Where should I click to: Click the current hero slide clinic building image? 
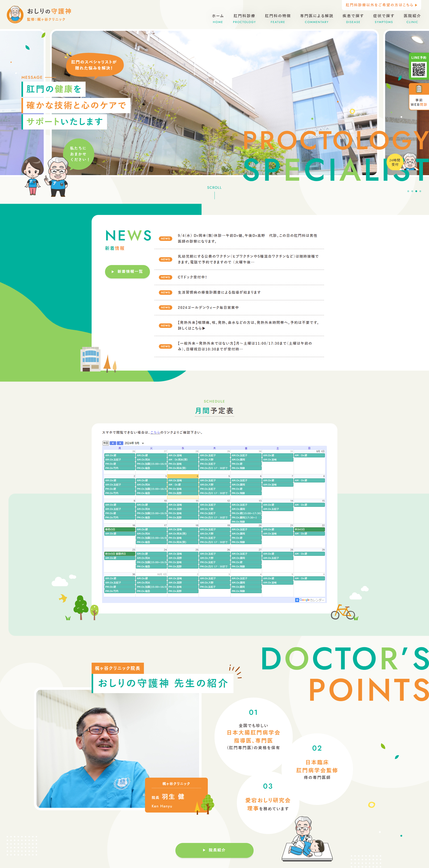[x=214, y=103]
